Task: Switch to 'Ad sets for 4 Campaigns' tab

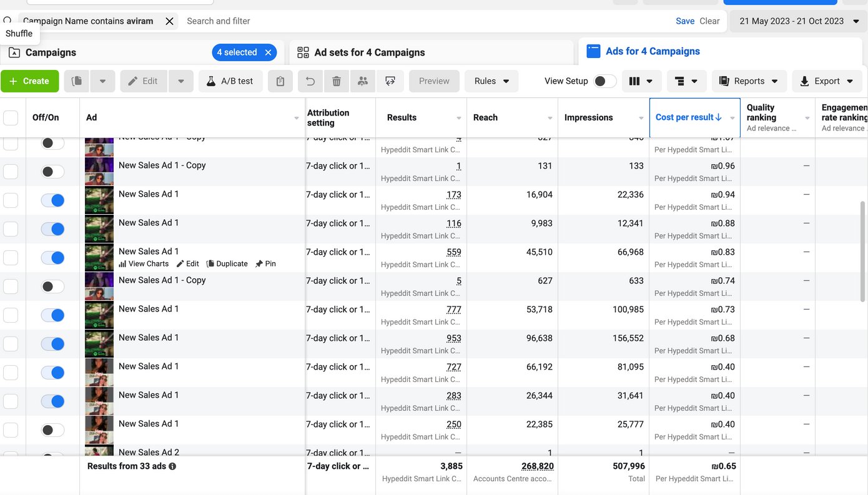Action: coord(432,52)
